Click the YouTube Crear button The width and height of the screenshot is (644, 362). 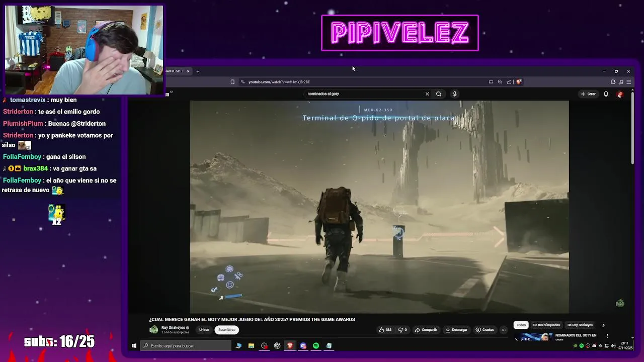coord(588,94)
